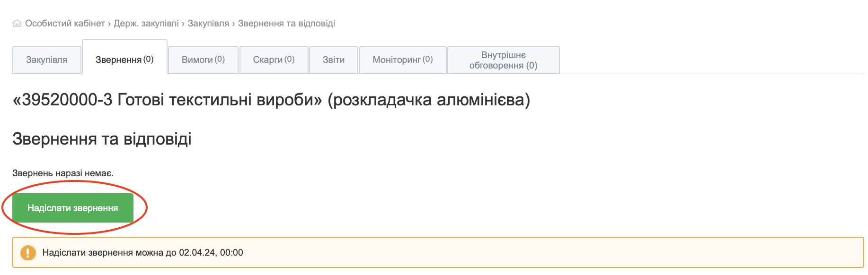868x275 pixels.
Task: Open the Звіти tab
Action: click(334, 60)
